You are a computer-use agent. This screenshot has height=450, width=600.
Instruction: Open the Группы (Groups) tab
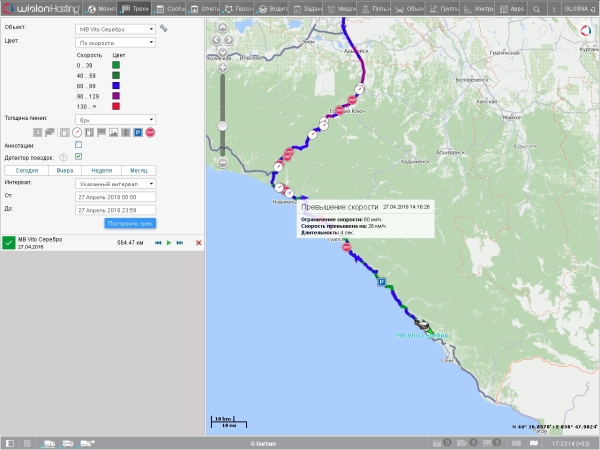coord(443,8)
